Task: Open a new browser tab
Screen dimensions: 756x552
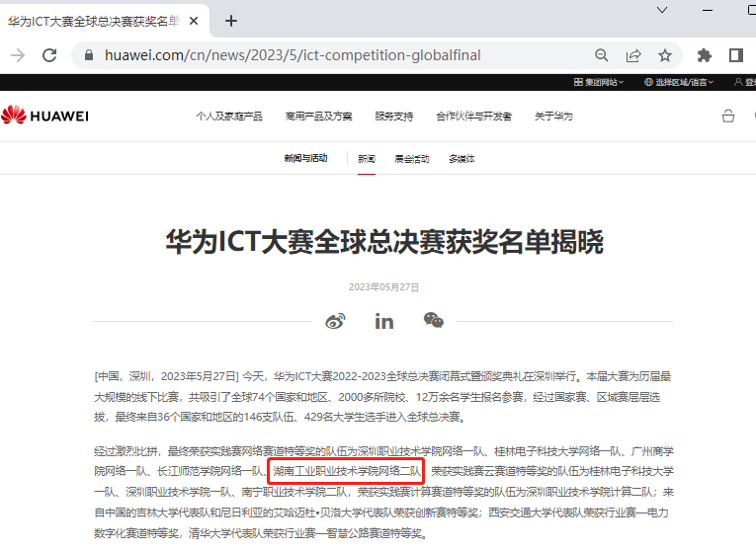Action: point(231,21)
